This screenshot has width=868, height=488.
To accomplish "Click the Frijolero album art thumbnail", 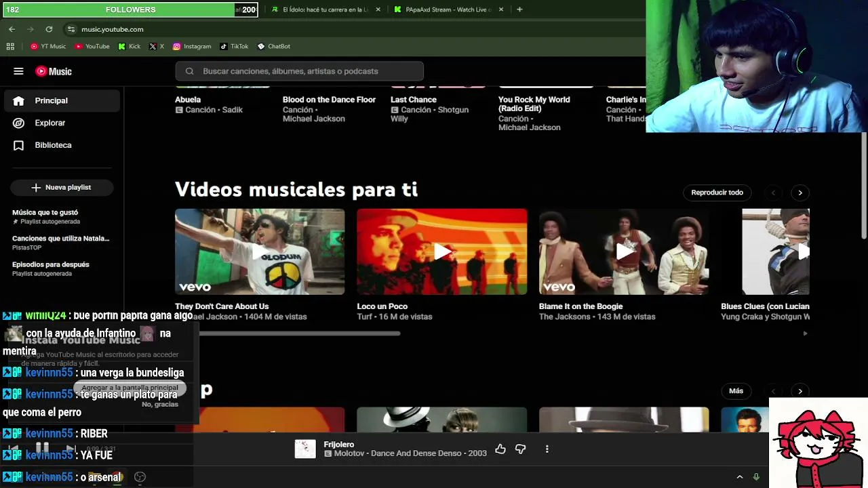I will pyautogui.click(x=305, y=449).
